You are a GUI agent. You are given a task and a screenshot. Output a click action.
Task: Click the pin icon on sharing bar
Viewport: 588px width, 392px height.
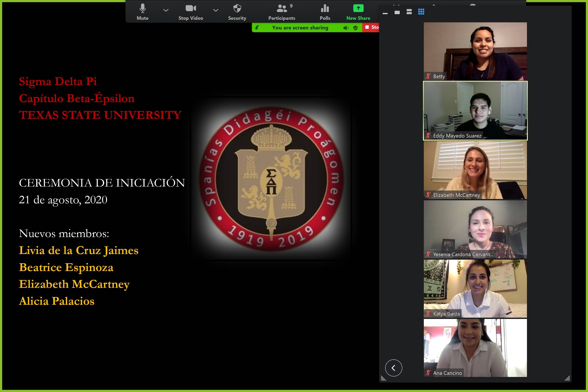257,28
